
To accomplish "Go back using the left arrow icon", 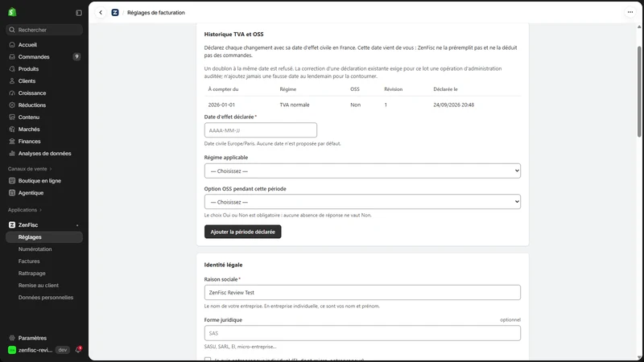I will (x=101, y=13).
